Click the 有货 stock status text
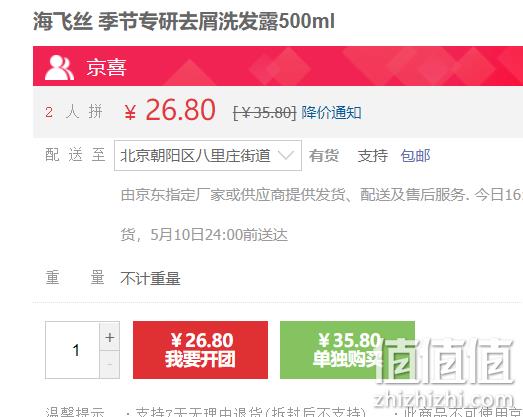Screen dimensions: 523x417 click(324, 155)
